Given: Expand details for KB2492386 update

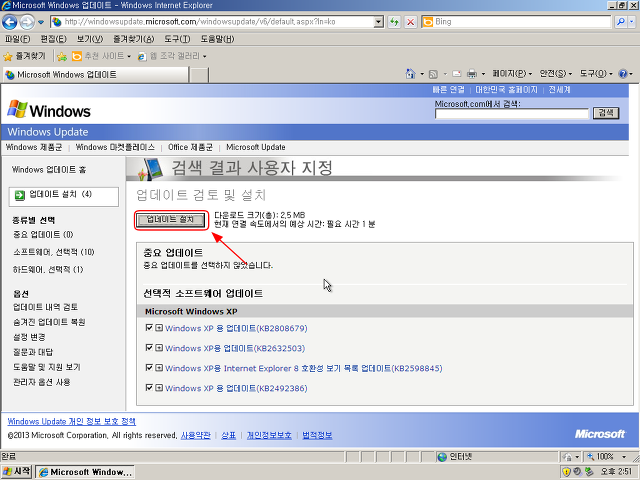Looking at the screenshot, I should tap(159, 388).
